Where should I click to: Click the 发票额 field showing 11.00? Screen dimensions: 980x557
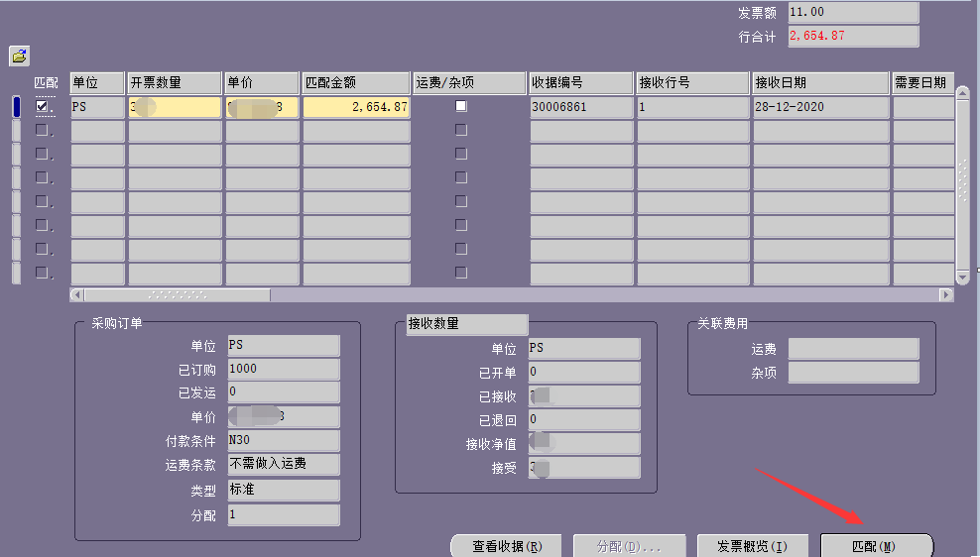(x=852, y=13)
